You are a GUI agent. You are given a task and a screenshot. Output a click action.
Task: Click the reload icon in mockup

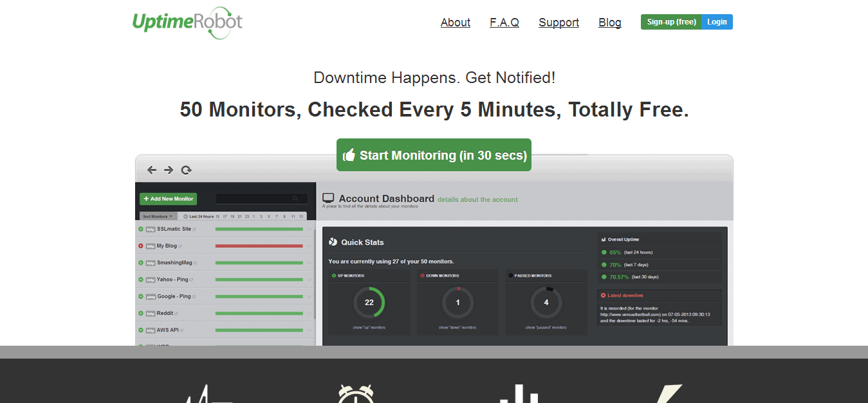tap(186, 170)
